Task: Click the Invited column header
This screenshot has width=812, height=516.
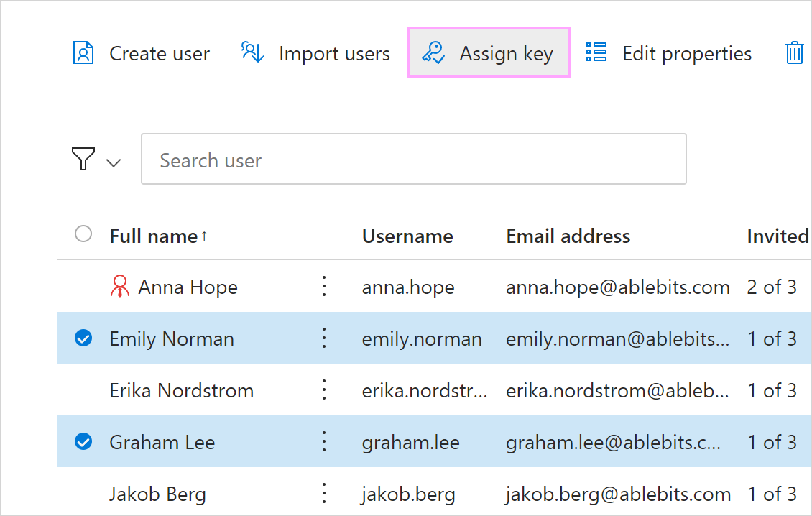Action: click(778, 236)
